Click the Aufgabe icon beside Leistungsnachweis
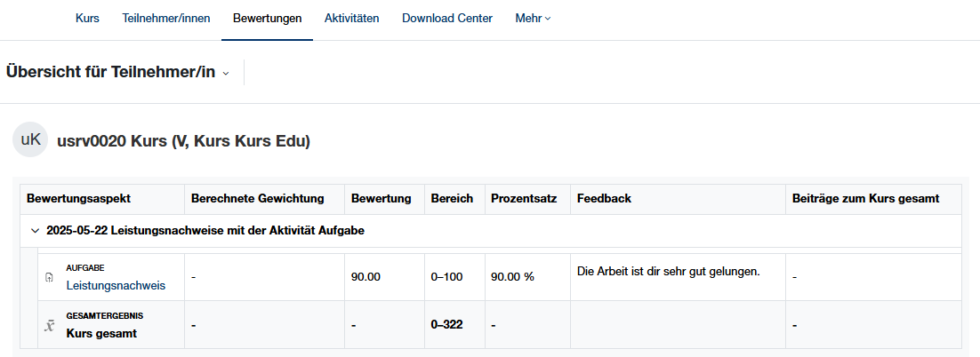980x357 pixels. click(x=49, y=277)
